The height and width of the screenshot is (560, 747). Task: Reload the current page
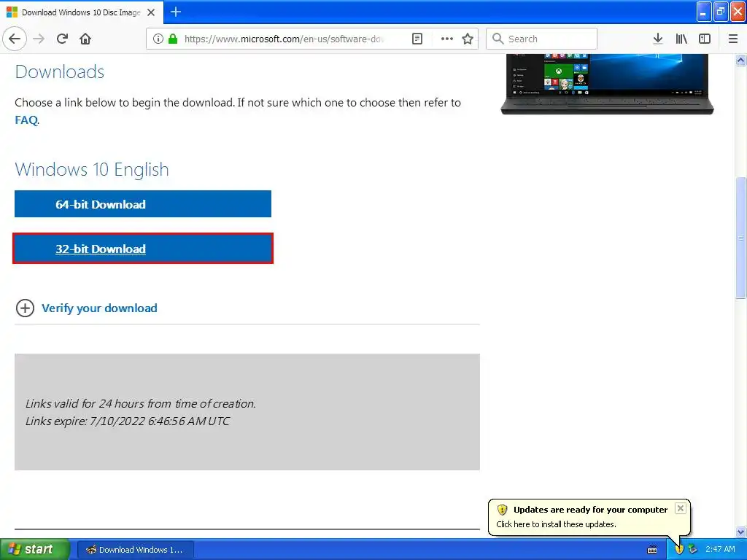pos(62,39)
